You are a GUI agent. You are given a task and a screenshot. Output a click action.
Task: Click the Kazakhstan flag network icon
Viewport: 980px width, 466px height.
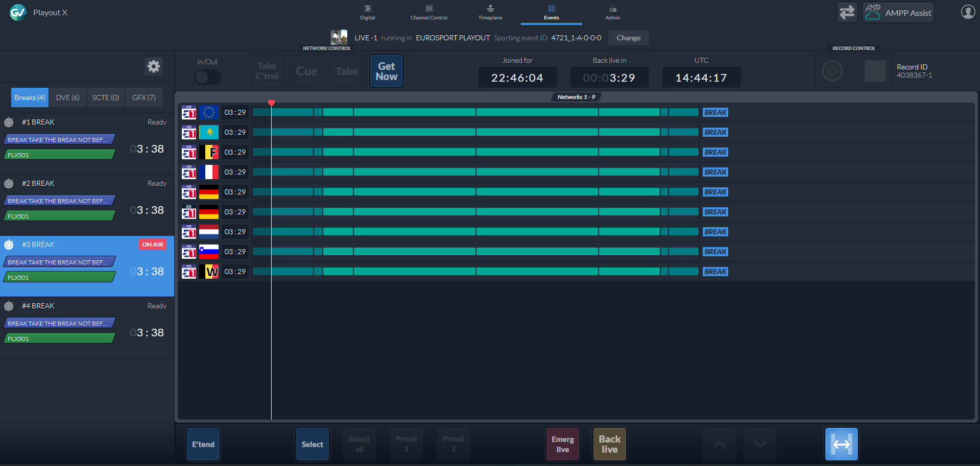pyautogui.click(x=209, y=132)
